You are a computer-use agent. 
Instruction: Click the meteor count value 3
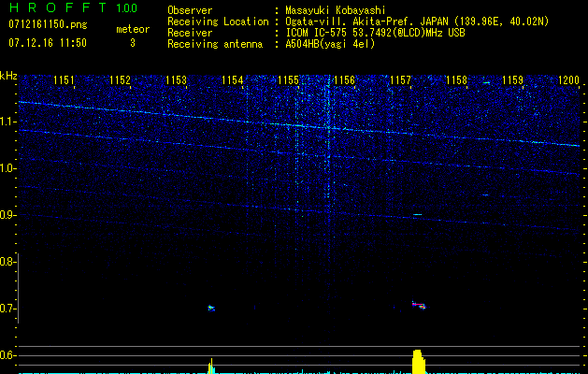pos(133,43)
